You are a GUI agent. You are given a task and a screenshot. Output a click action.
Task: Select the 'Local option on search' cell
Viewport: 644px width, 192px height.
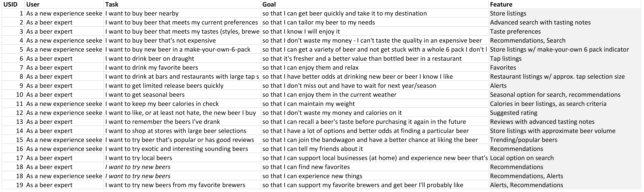point(565,158)
